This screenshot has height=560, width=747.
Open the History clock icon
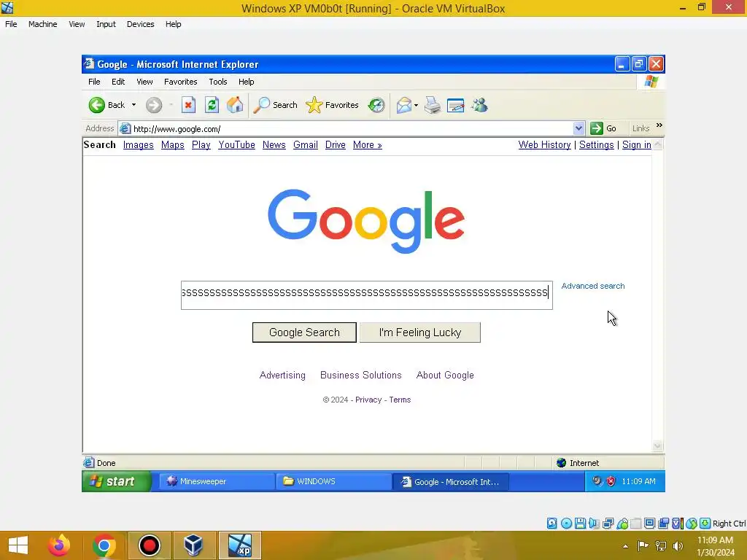coord(376,105)
